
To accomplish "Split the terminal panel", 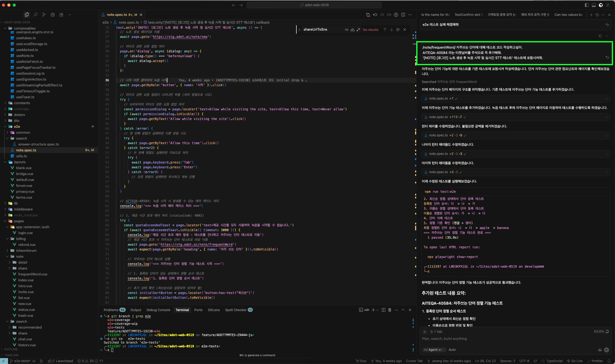I will 383,310.
